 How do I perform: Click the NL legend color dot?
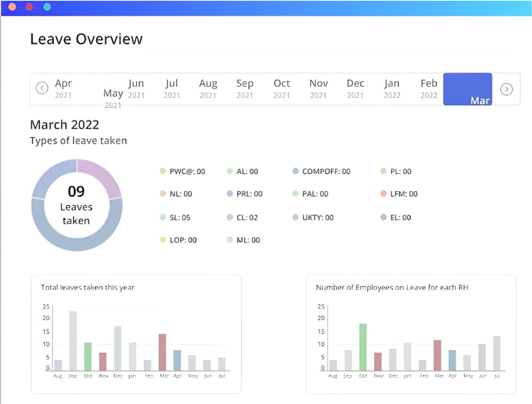tap(163, 194)
